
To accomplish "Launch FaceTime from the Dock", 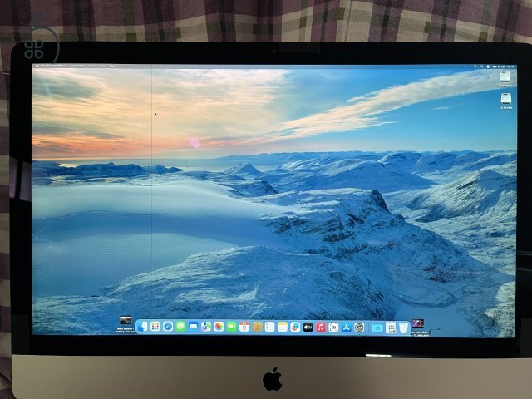I will point(232,327).
